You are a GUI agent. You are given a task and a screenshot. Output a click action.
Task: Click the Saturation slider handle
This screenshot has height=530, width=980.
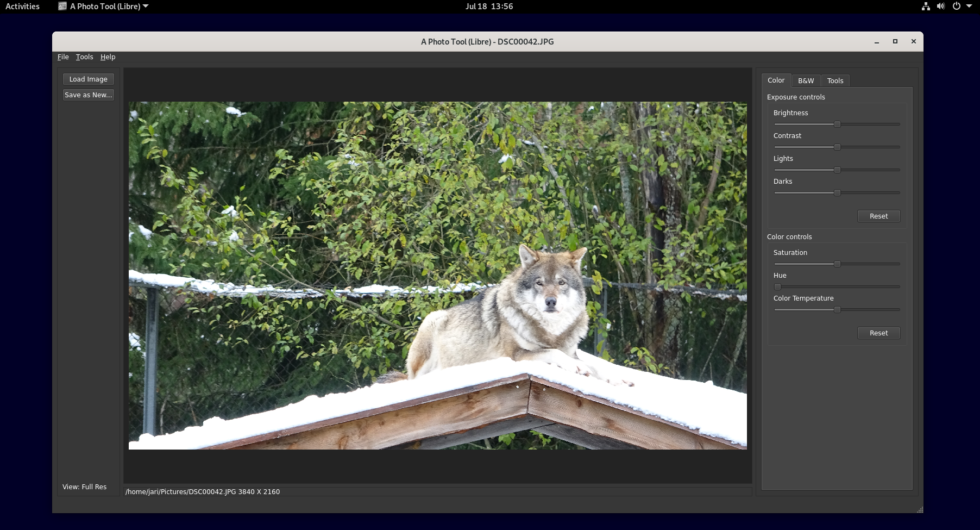(837, 264)
